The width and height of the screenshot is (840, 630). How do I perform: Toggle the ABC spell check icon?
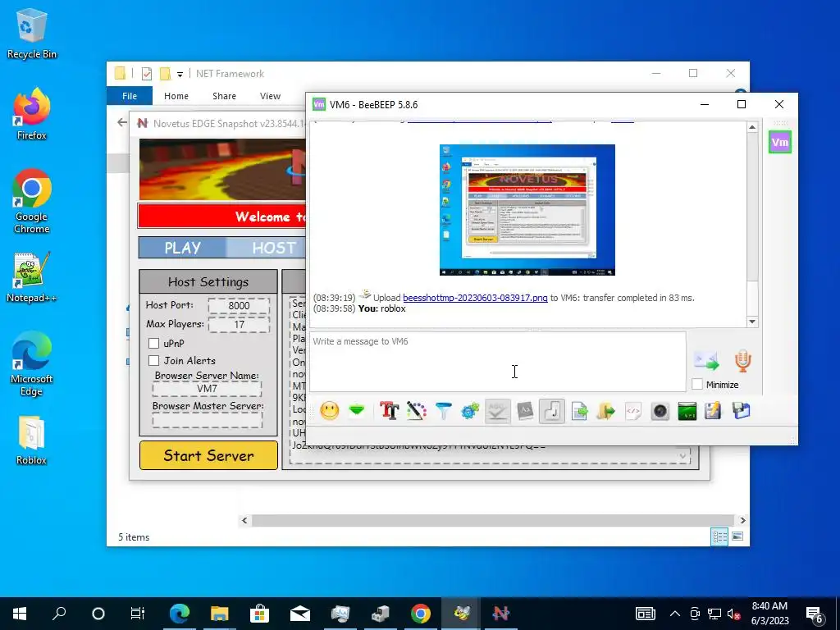click(x=498, y=411)
